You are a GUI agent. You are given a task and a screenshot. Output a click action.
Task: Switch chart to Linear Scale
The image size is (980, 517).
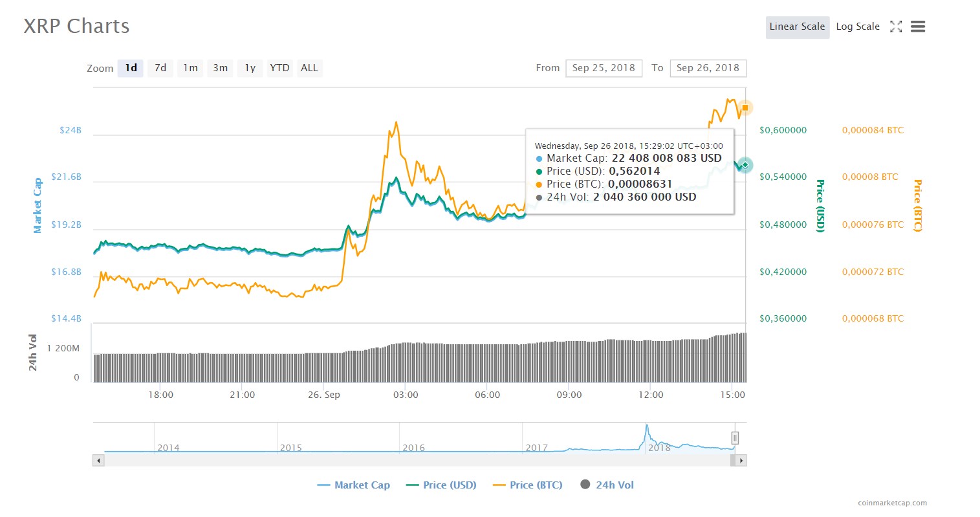point(798,27)
